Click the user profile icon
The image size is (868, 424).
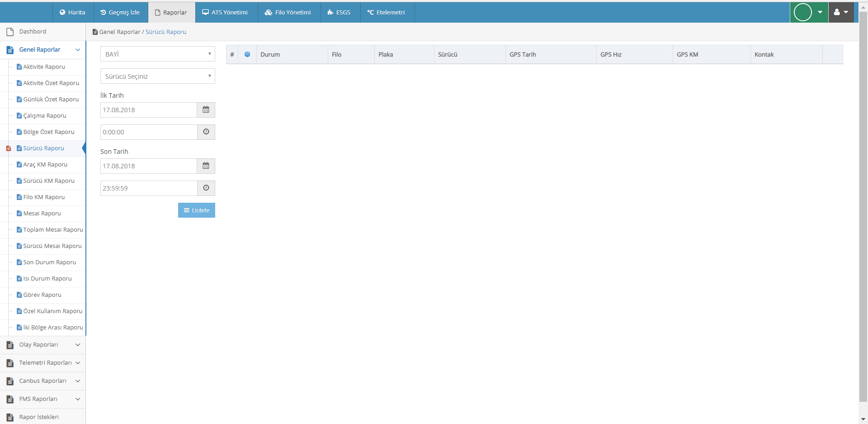tap(837, 12)
